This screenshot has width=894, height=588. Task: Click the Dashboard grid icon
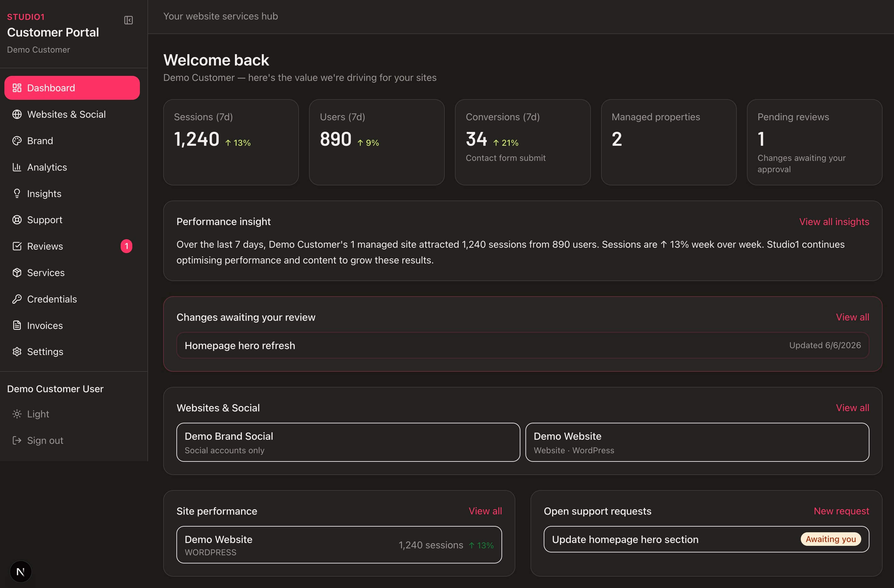17,88
